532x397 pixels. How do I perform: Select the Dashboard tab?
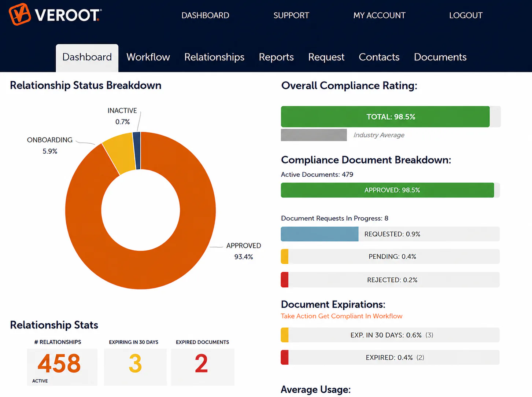tap(87, 58)
